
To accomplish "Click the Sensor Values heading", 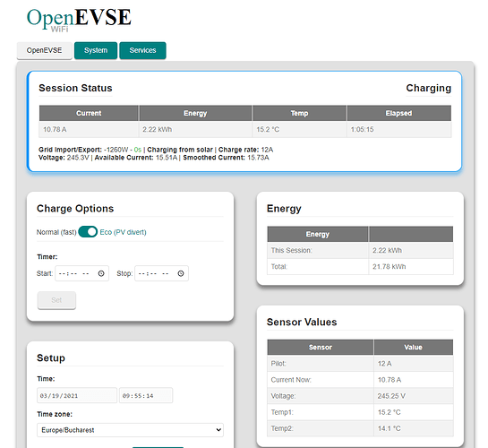I will tap(302, 322).
